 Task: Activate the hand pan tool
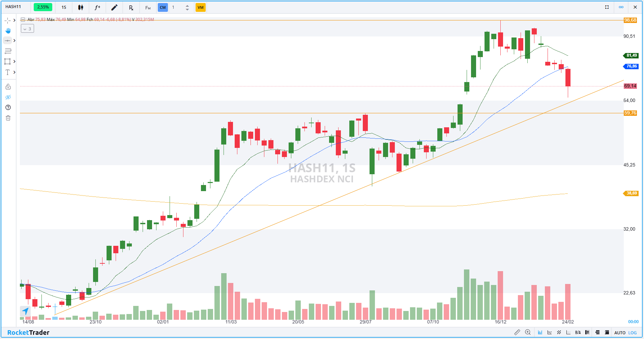point(7,30)
